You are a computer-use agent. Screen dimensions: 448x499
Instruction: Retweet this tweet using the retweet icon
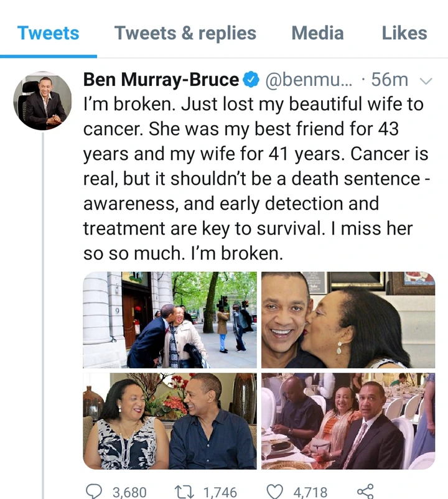184,492
